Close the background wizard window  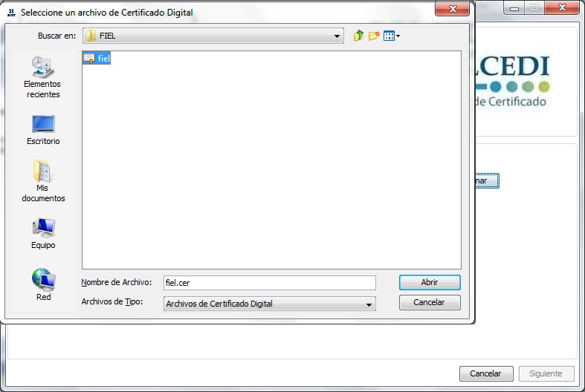point(562,7)
